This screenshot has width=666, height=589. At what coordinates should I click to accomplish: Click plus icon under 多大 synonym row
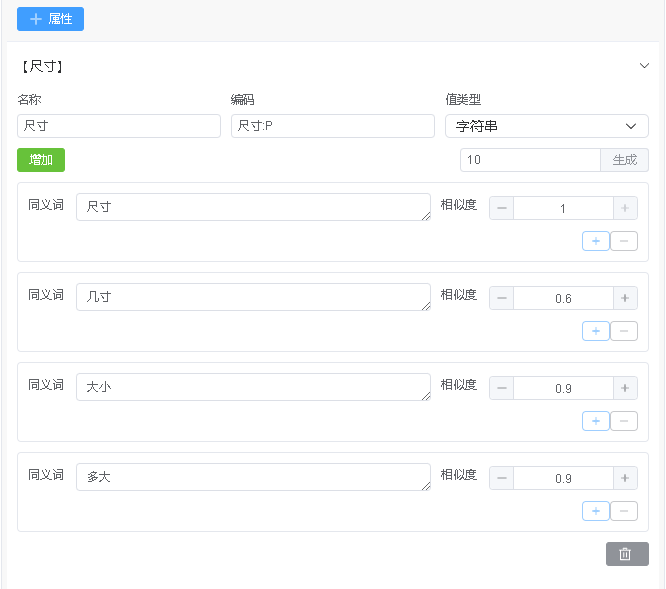[595, 511]
